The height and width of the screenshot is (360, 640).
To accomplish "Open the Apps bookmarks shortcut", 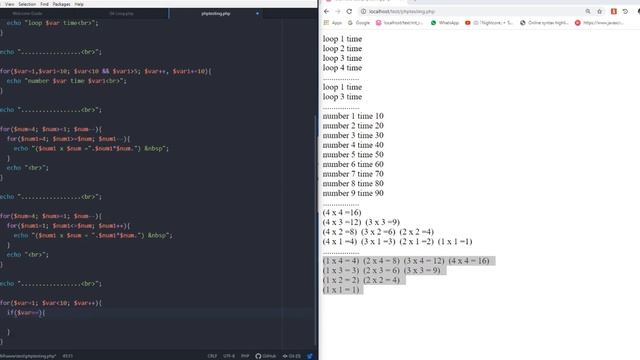I will pos(333,23).
